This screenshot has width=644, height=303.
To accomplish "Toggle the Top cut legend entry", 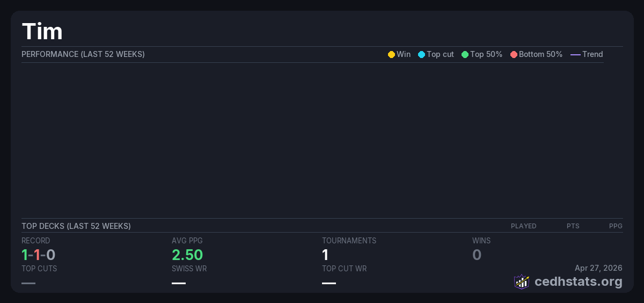I will [x=436, y=54].
